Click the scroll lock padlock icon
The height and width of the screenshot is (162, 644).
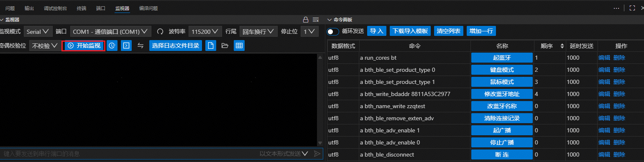click(306, 20)
